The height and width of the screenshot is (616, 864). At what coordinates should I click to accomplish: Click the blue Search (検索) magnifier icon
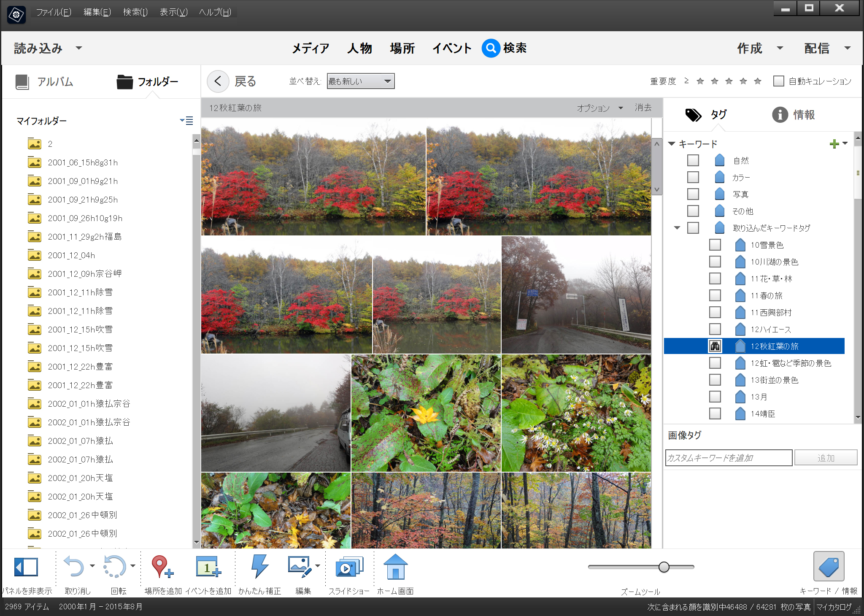click(491, 48)
